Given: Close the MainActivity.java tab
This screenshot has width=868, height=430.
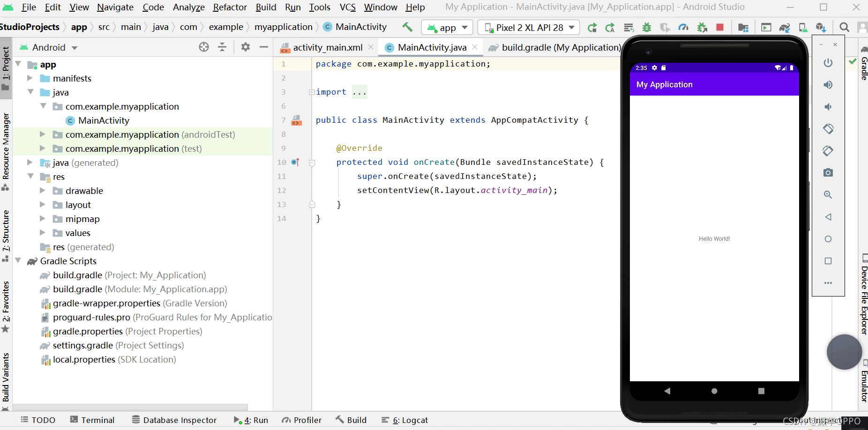Looking at the screenshot, I should pos(475,47).
